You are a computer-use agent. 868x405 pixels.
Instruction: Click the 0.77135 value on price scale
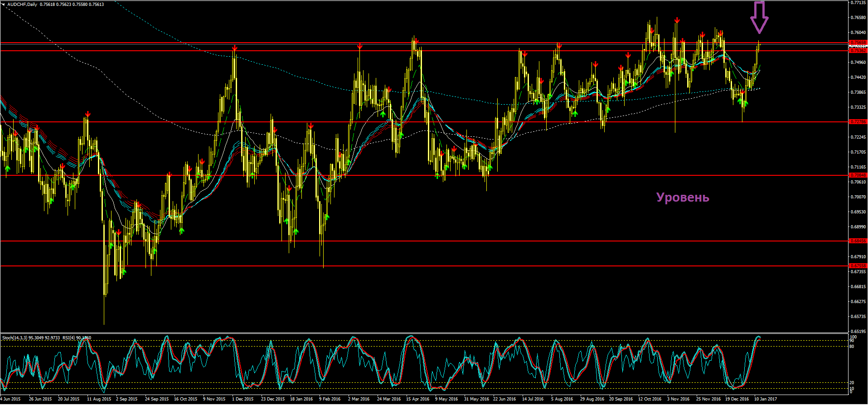[859, 3]
